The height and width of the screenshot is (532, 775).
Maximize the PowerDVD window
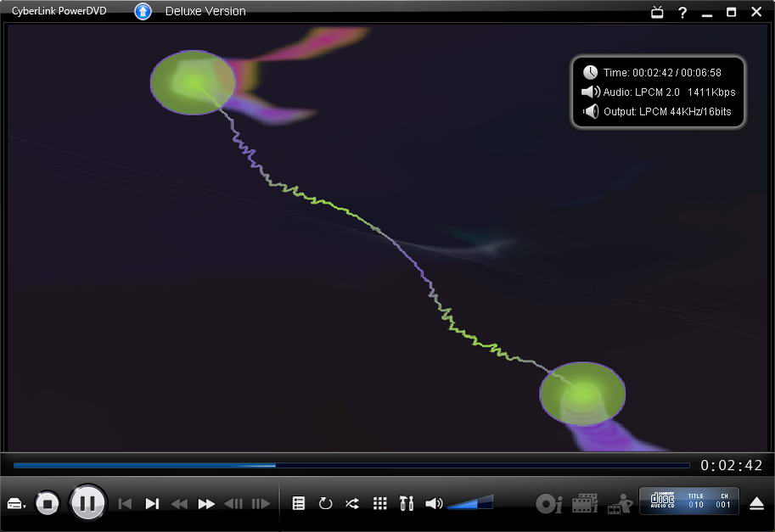tap(731, 12)
